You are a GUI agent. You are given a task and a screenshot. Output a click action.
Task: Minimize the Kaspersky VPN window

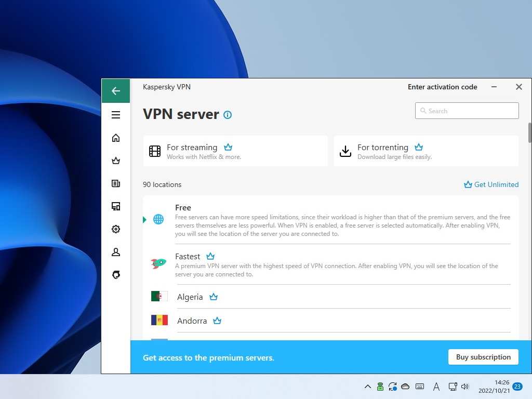tap(494, 87)
